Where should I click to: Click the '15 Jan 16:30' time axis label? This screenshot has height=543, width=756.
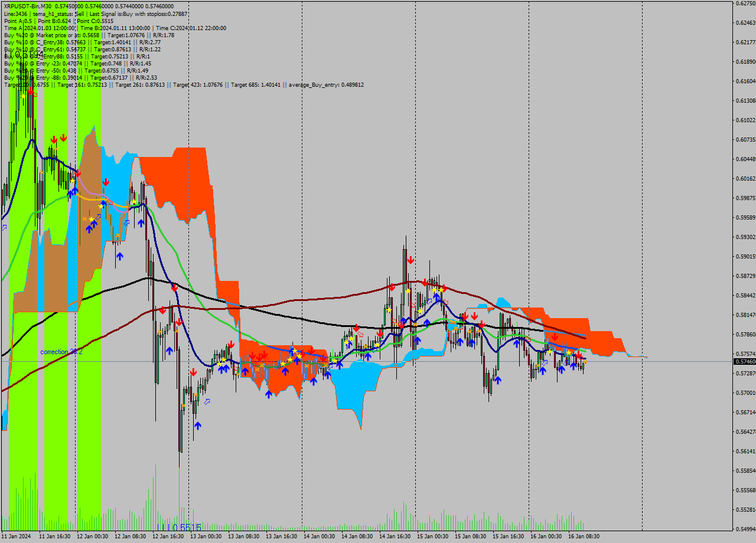(x=509, y=537)
